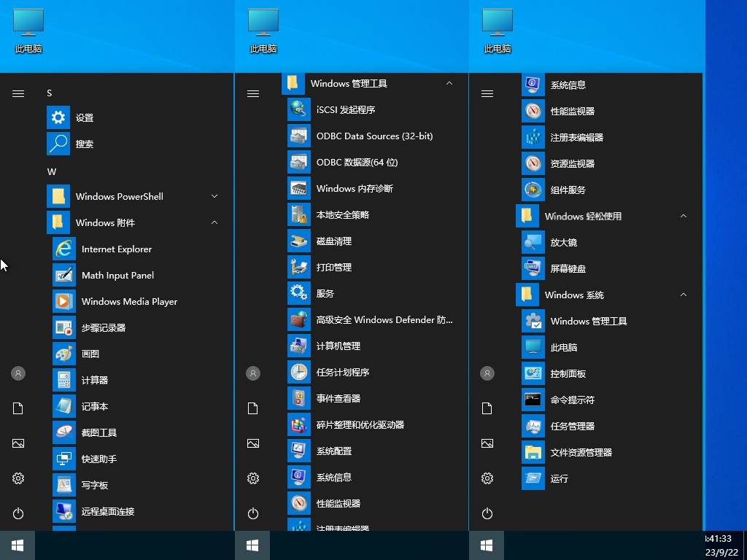Open the 画图 (Paint) app
This screenshot has width=747, height=560.
coord(91,354)
